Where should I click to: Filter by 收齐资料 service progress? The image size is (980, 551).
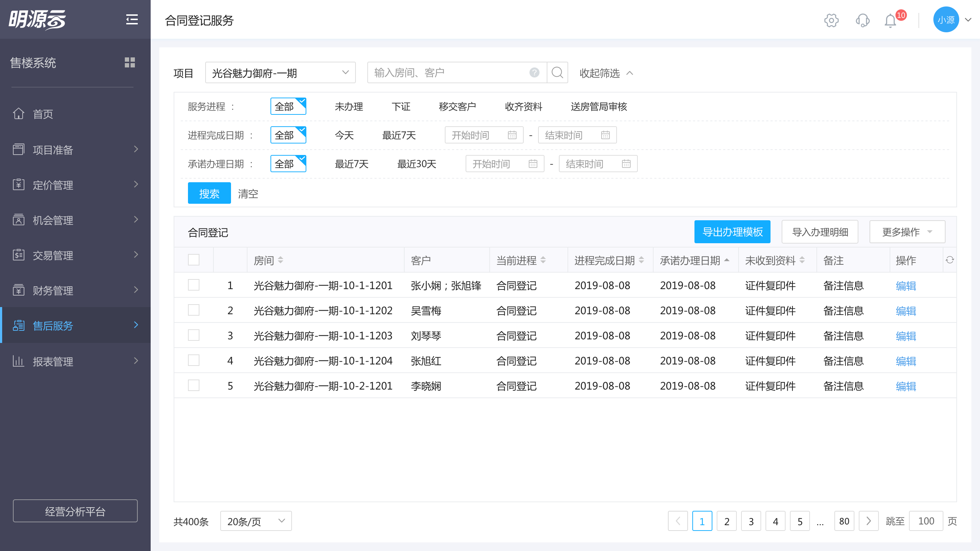coord(523,107)
